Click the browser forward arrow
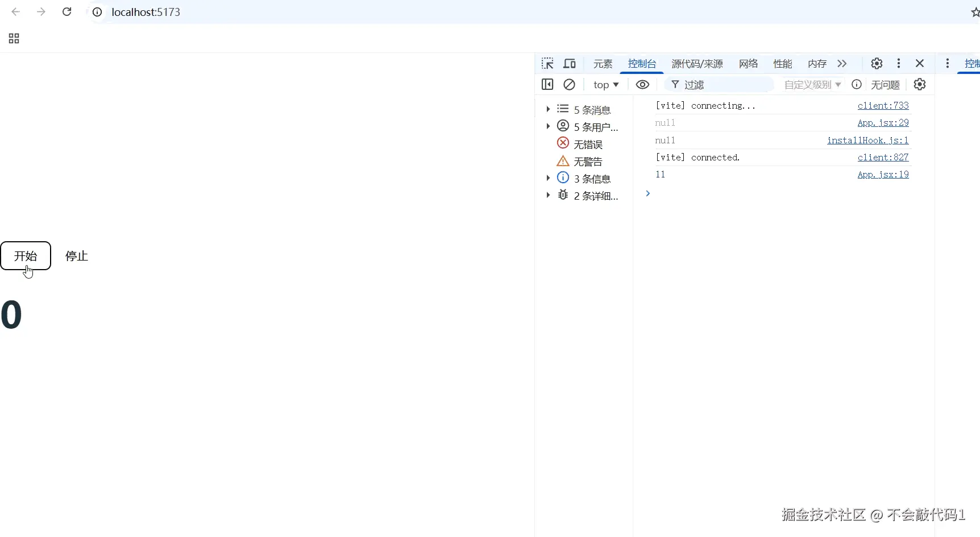The image size is (980, 537). pyautogui.click(x=41, y=12)
